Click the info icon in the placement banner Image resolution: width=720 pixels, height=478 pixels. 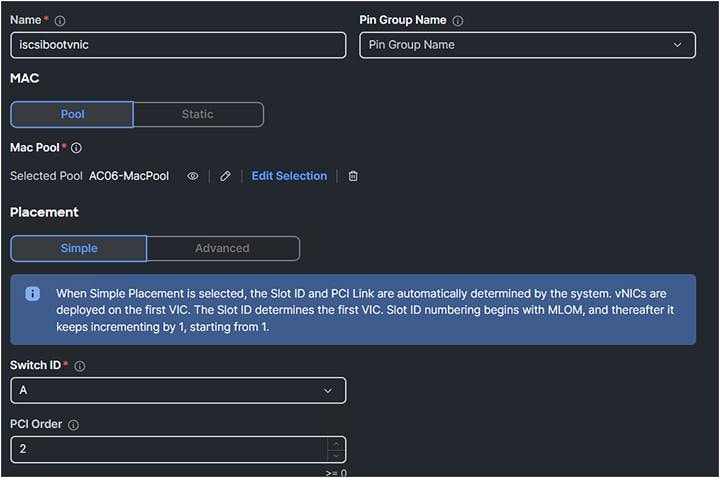pos(33,293)
